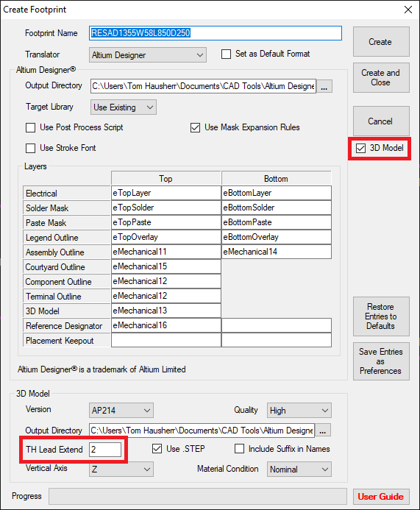Open the Quality dropdown set to High
Image resolution: width=420 pixels, height=510 pixels.
click(299, 411)
